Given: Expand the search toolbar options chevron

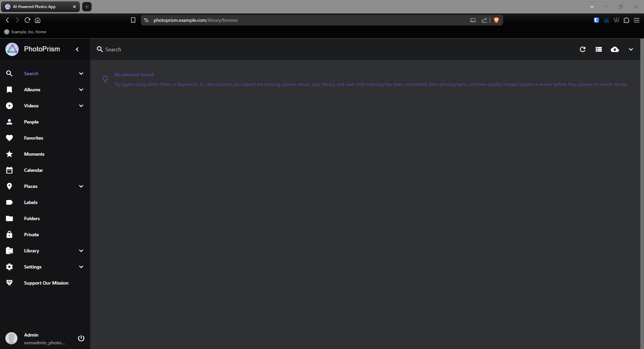Looking at the screenshot, I should [631, 50].
